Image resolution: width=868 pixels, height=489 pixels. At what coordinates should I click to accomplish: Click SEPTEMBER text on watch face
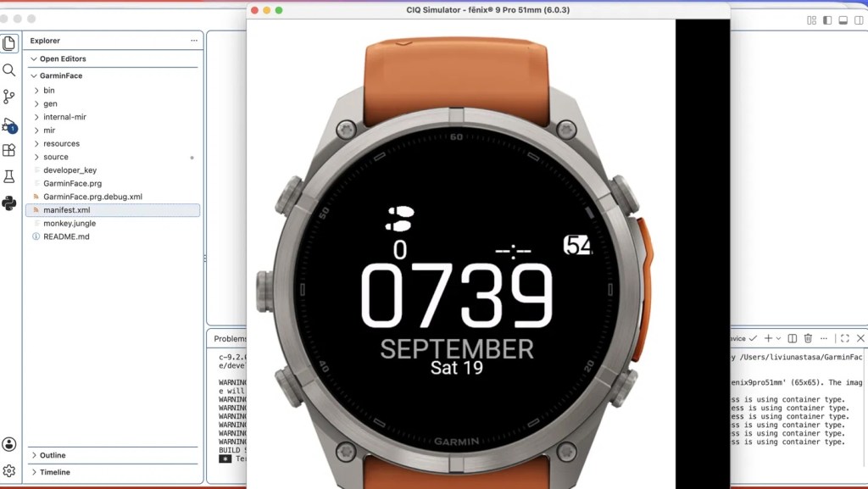(457, 350)
